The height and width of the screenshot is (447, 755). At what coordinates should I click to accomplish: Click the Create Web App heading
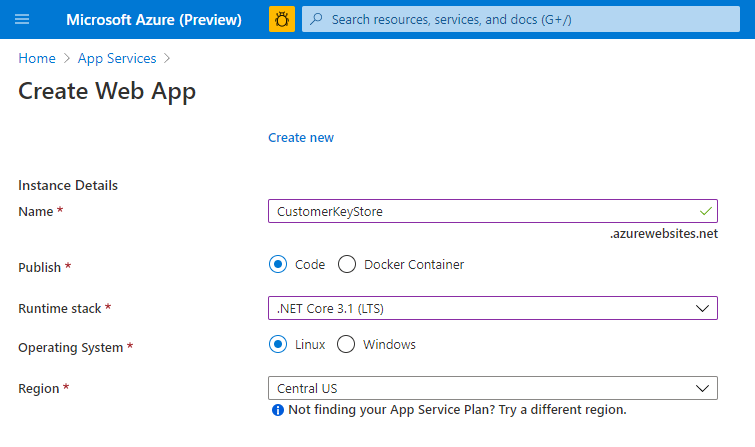point(107,91)
